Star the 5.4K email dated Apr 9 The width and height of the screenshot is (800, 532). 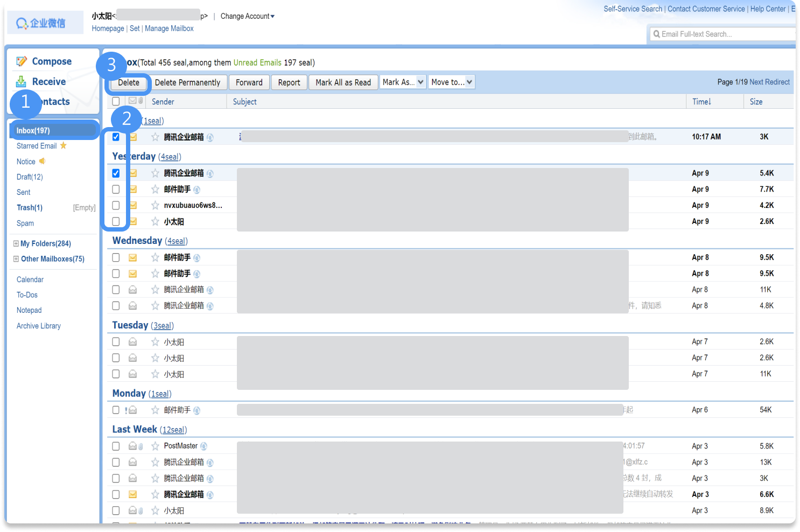tap(155, 173)
